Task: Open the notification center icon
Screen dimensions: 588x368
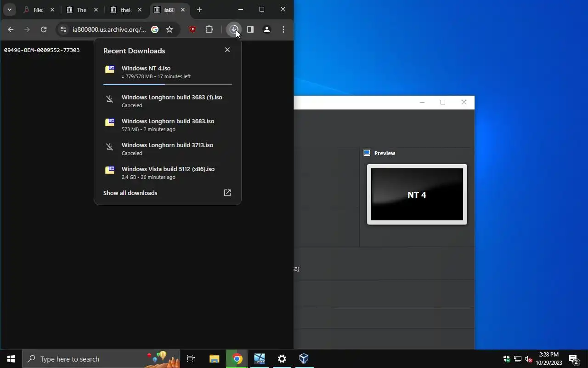Action: [x=574, y=359]
